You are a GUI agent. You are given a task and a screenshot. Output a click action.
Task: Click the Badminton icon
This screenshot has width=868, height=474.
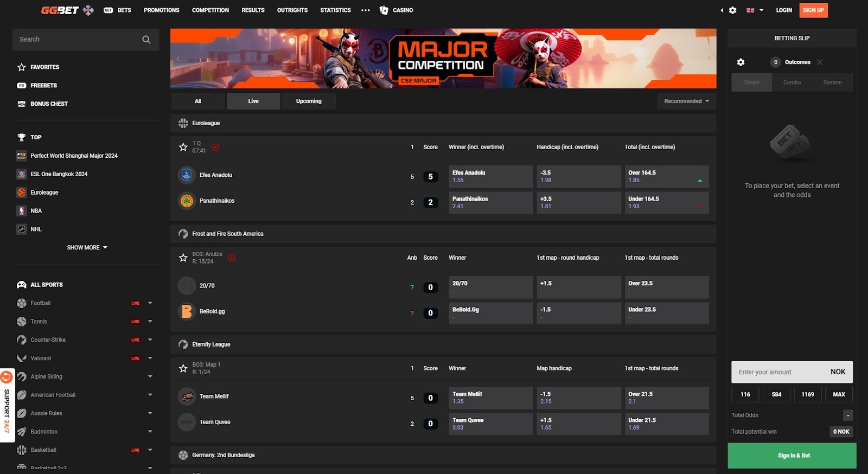[22, 432]
